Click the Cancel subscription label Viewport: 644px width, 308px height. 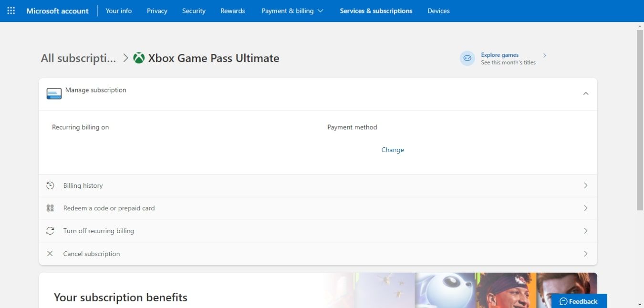(92, 254)
